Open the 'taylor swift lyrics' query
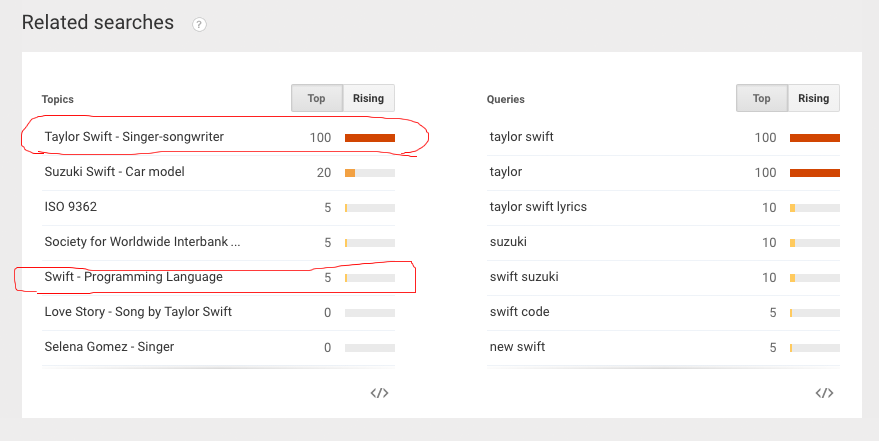The height and width of the screenshot is (441, 879). [538, 207]
